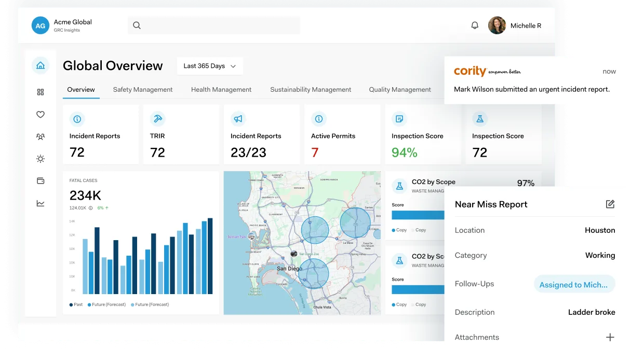
Task: Switch to the Health Management tab
Action: [x=221, y=90]
